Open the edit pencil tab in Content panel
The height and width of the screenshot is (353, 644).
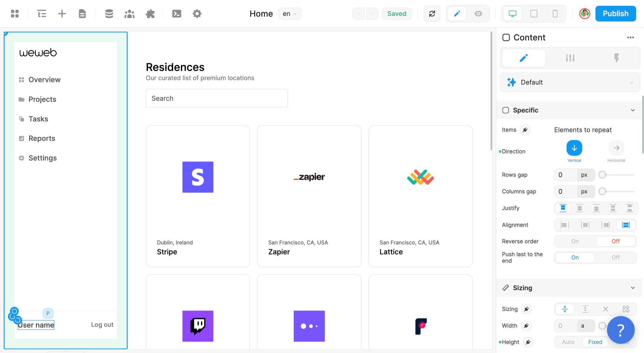coord(524,58)
